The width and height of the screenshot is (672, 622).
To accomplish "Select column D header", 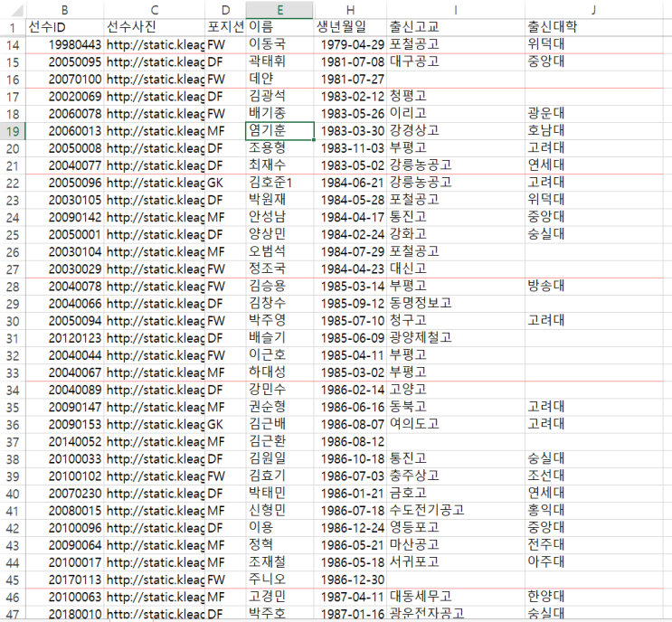I will coord(225,9).
